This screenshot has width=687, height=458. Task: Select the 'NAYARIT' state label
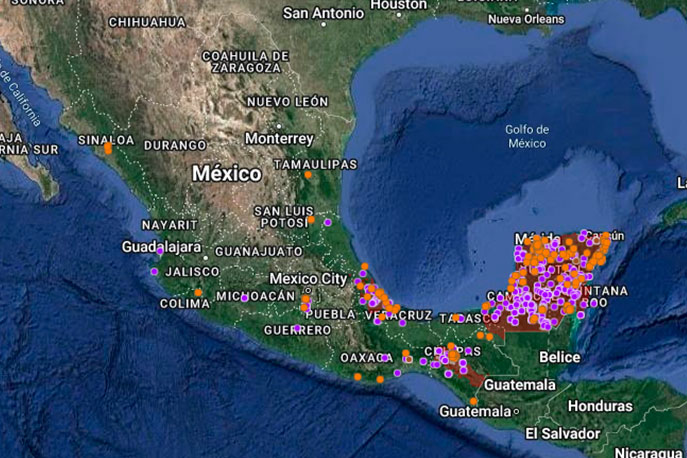[170, 225]
